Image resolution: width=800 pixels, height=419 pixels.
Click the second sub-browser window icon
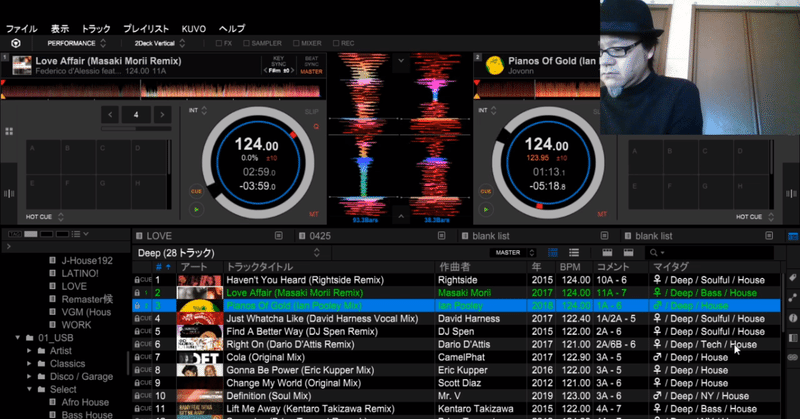629,253
